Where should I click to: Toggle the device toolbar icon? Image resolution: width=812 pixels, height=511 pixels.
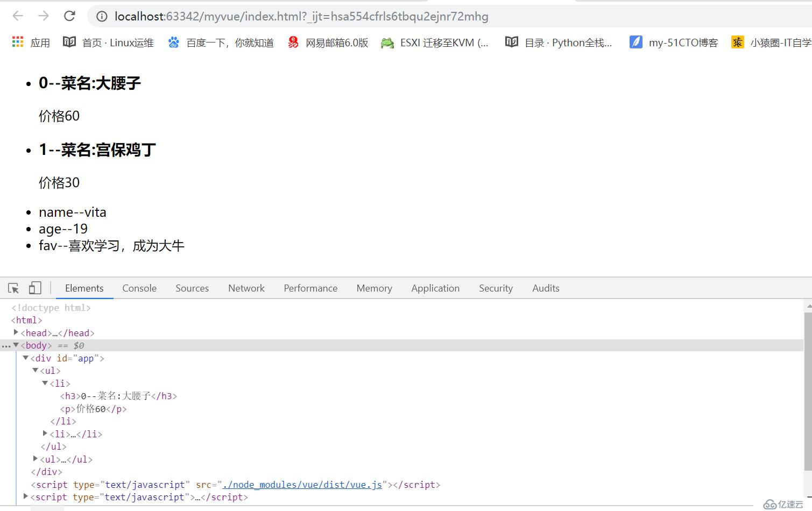(35, 288)
